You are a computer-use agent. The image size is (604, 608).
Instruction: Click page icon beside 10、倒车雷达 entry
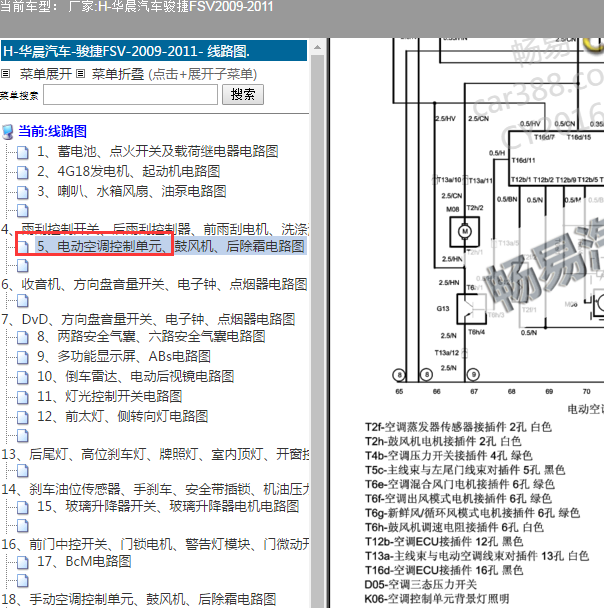click(x=22, y=377)
